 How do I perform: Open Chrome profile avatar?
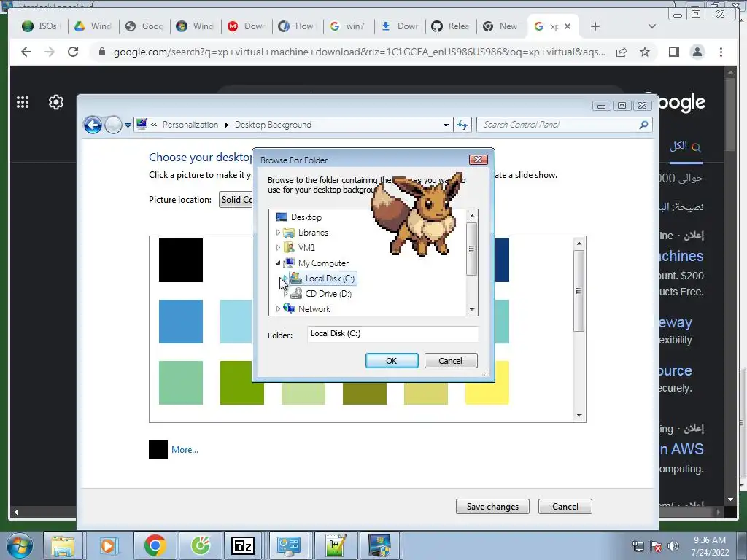pos(697,52)
